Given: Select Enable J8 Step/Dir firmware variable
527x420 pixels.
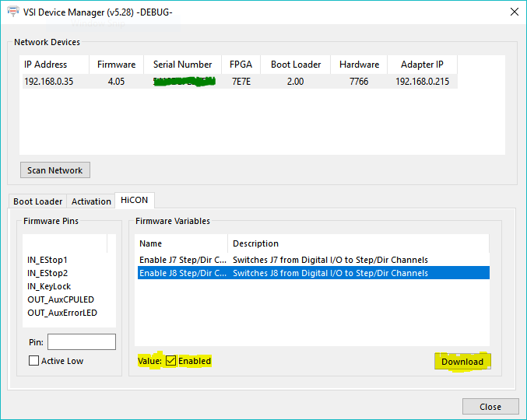Looking at the screenshot, I should point(184,273).
